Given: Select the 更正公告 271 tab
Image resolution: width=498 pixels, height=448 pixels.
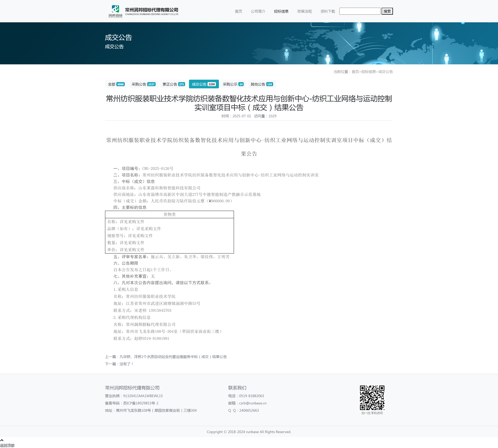Looking at the screenshot, I should tap(174, 84).
